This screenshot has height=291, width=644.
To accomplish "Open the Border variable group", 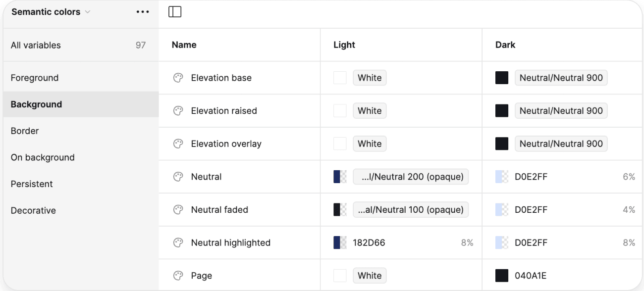I will pyautogui.click(x=25, y=131).
